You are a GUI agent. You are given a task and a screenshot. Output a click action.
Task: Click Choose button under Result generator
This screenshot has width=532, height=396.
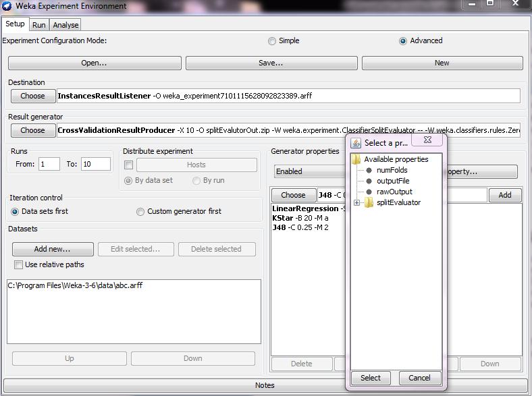(33, 130)
